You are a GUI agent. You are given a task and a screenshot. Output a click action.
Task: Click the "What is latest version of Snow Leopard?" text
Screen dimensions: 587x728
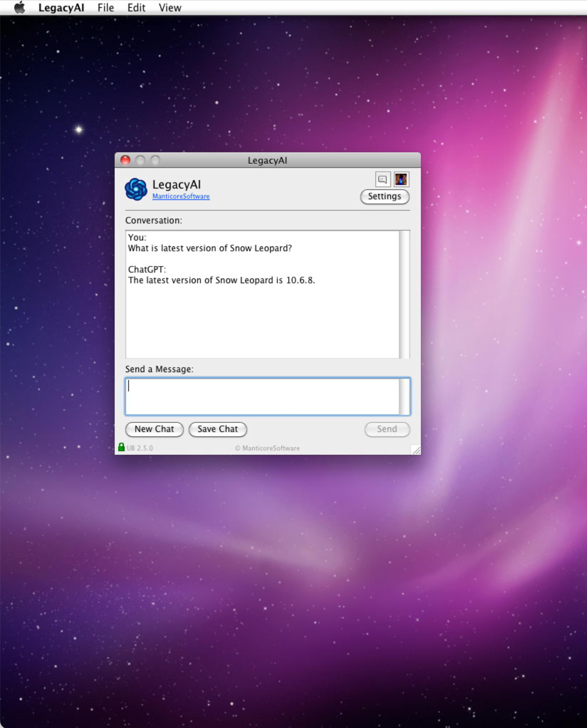point(210,248)
